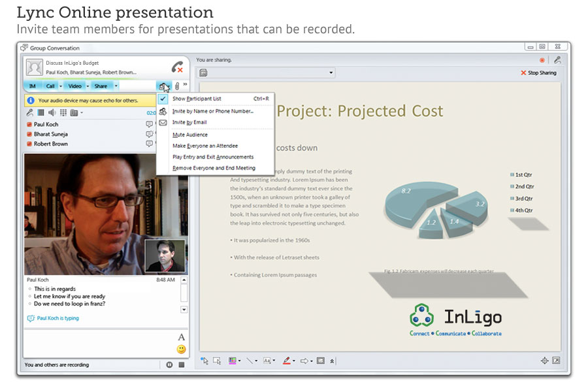This screenshot has height=392, width=588.
Task: Collapse annotation toolbar with double chevron
Action: (x=332, y=361)
